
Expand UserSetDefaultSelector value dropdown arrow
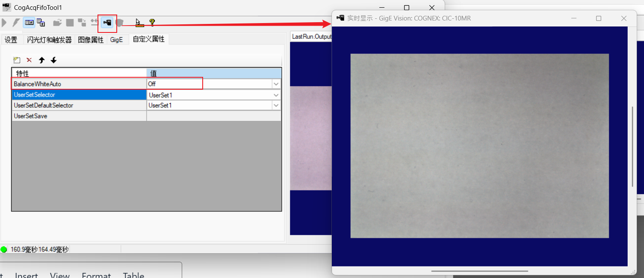276,105
